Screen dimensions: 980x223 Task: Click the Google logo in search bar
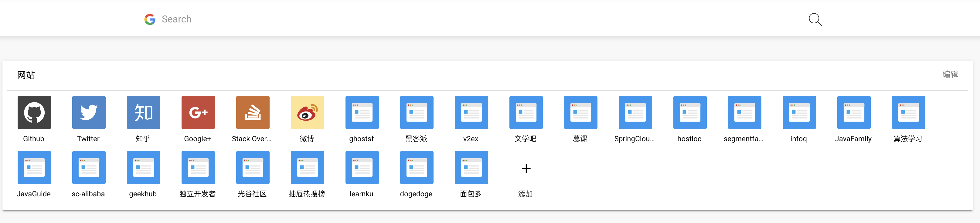pos(150,19)
